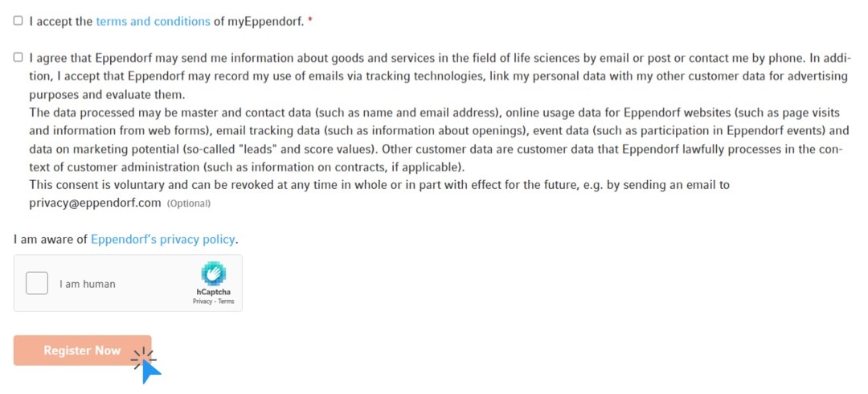Click the red required asterisk

310,22
